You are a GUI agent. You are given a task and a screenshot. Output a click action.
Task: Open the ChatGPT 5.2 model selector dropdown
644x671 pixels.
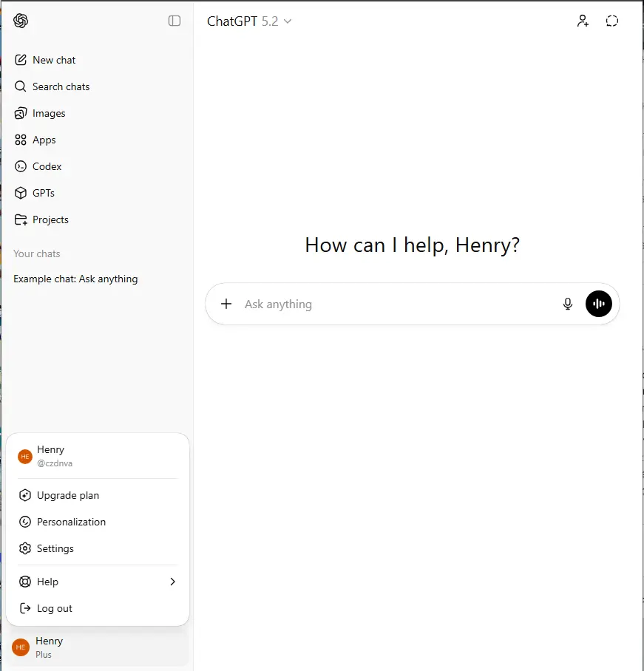tap(249, 21)
